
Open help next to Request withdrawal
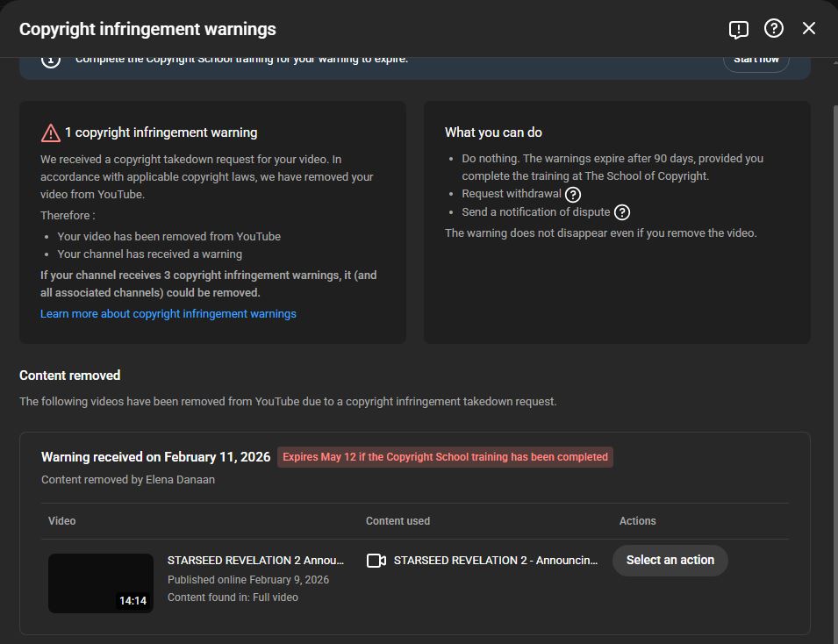pos(573,195)
